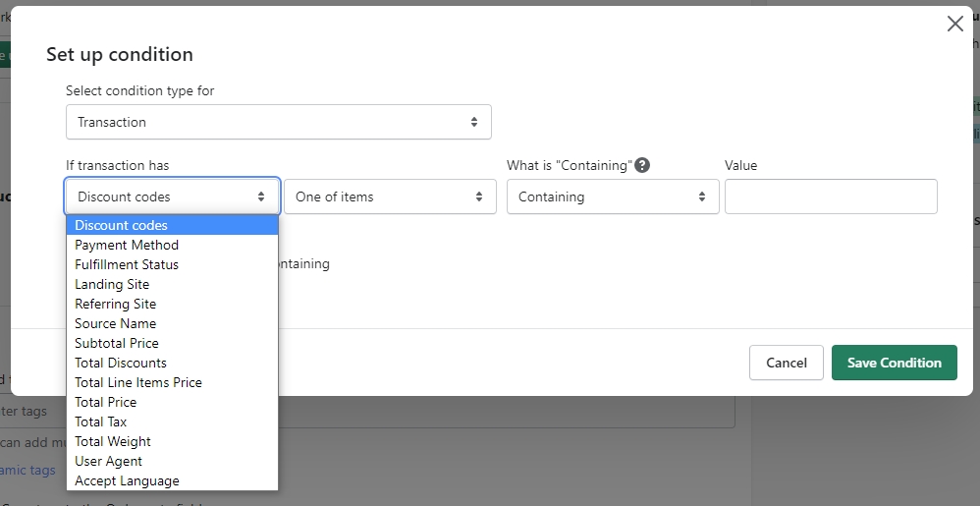980x506 pixels.
Task: Choose Source Name from the list
Action: (x=115, y=323)
